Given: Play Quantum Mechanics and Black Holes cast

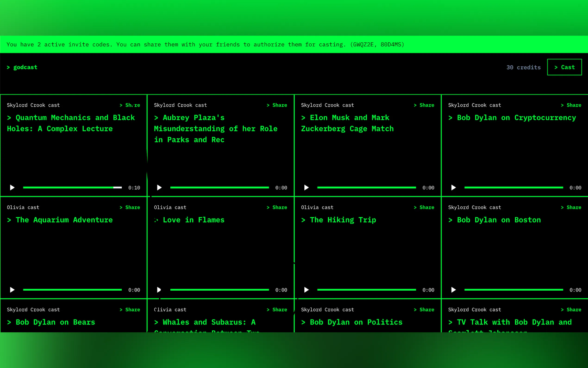Looking at the screenshot, I should pos(12,187).
